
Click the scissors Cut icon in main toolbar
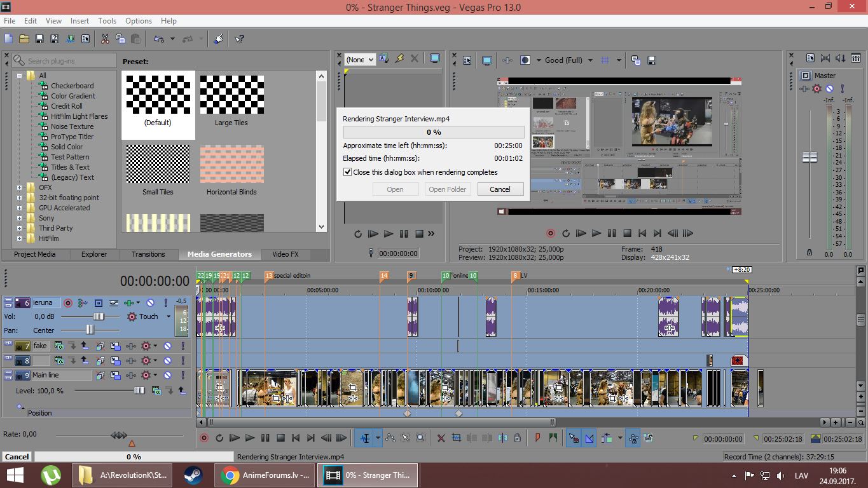tap(105, 39)
